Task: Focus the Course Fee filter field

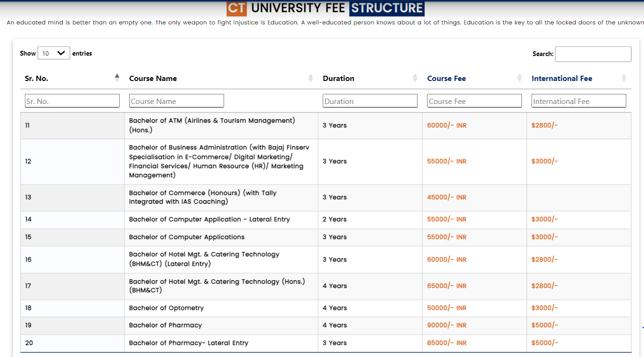Action: (475, 101)
